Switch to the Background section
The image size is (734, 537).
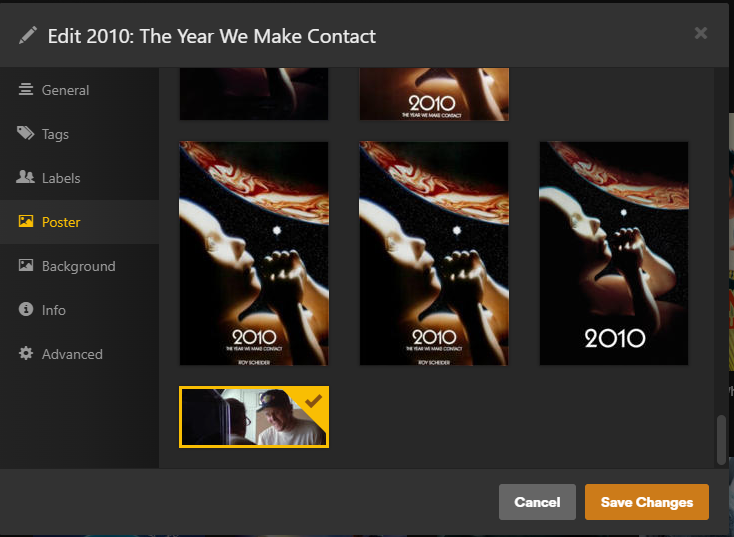click(80, 266)
